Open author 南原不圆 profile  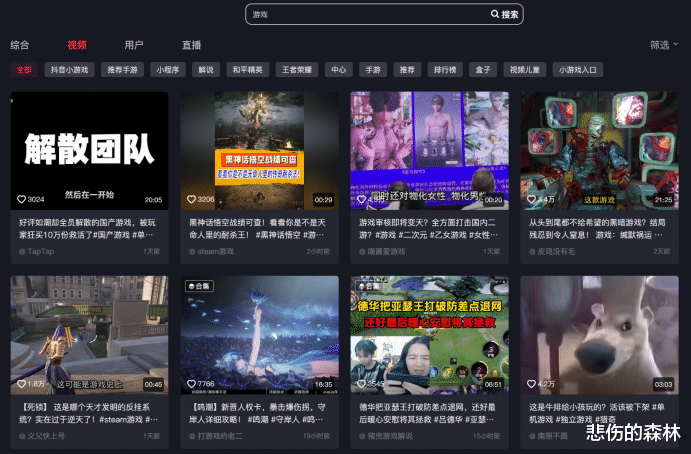click(548, 436)
